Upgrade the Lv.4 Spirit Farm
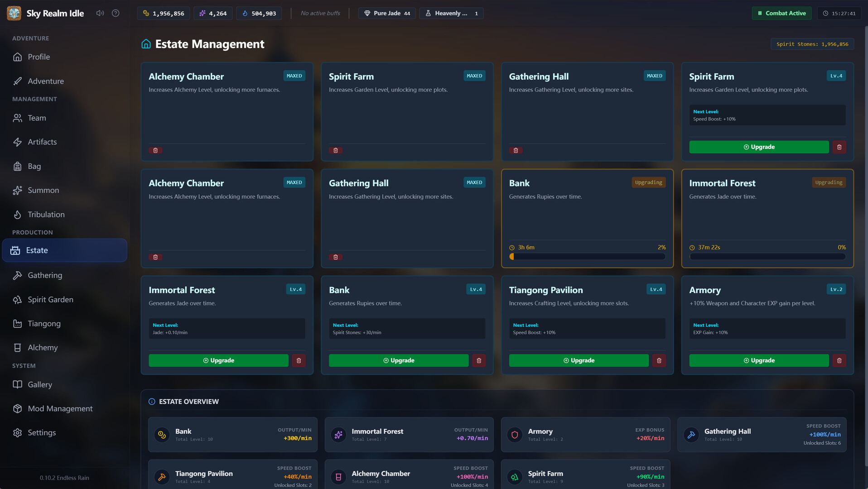The image size is (868, 489). coord(758,147)
